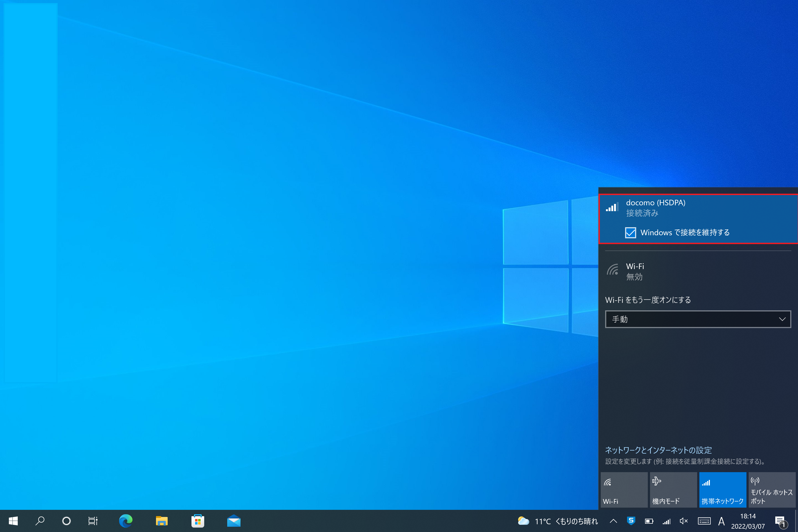
Task: Select the Wi-Fi 無効 entry in the list
Action: click(x=698, y=272)
